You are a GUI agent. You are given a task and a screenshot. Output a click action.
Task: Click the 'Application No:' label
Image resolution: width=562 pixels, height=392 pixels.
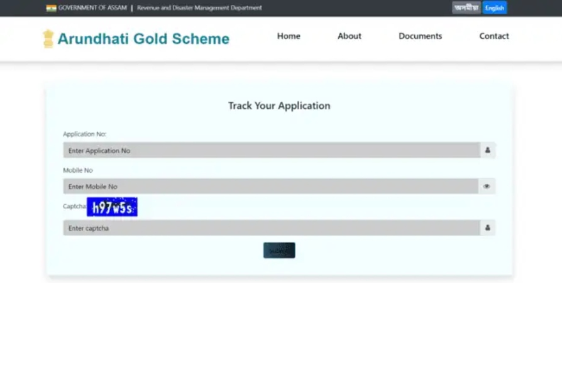85,134
